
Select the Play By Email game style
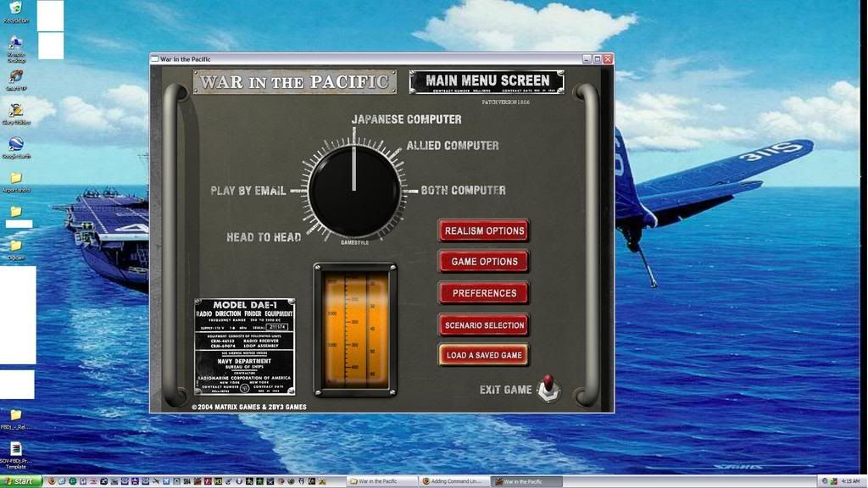[248, 191]
